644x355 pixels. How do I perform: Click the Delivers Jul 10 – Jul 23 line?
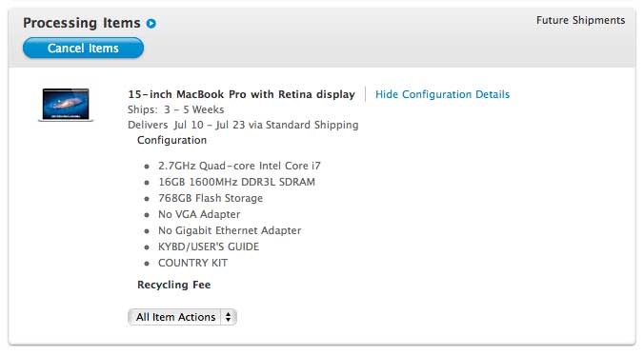[243, 125]
